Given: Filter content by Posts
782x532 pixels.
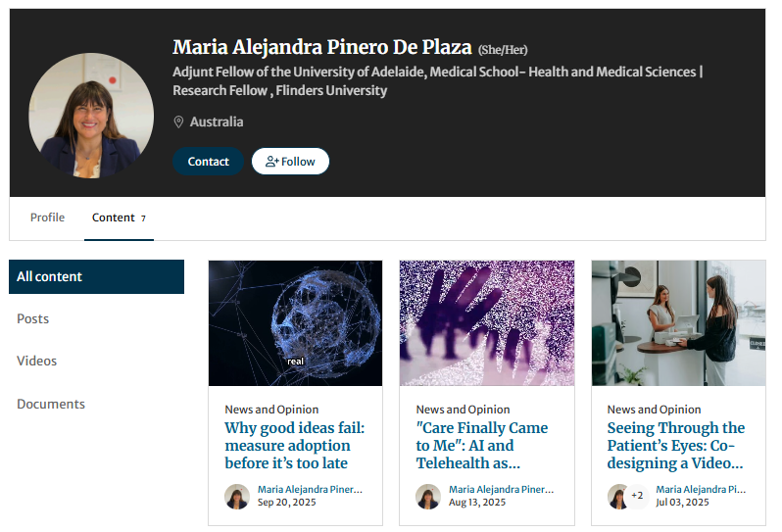Looking at the screenshot, I should click(x=33, y=318).
